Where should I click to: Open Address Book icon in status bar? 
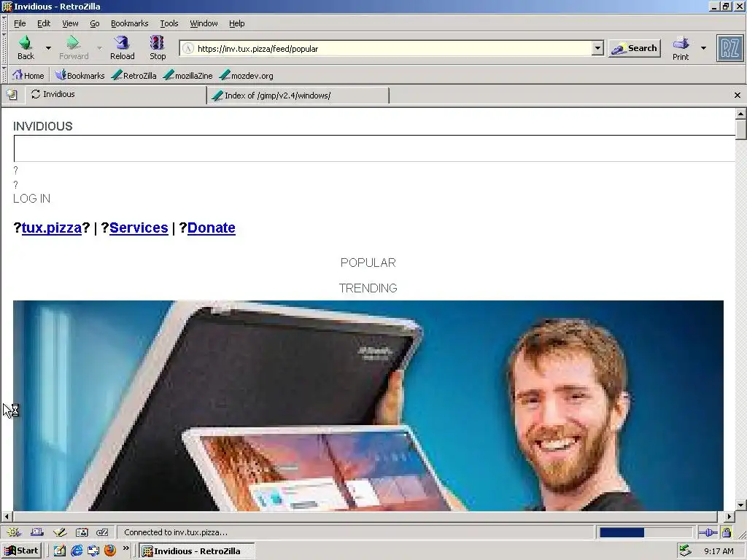[82, 532]
